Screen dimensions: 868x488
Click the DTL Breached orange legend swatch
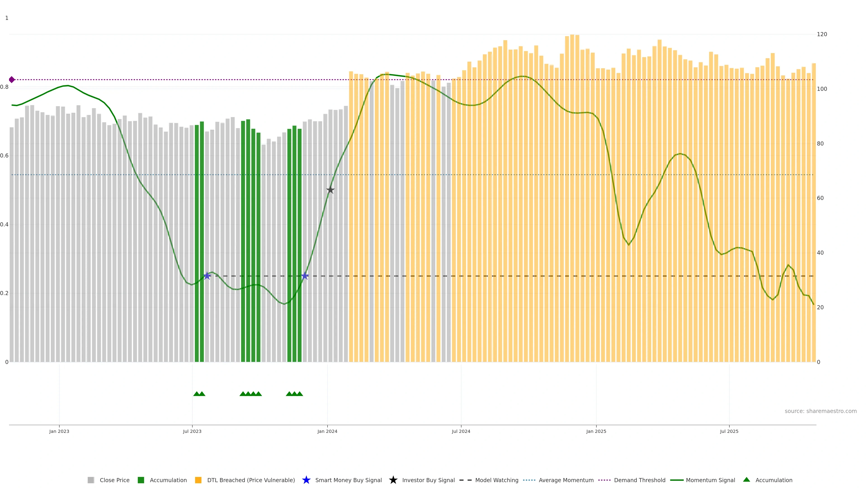(198, 480)
